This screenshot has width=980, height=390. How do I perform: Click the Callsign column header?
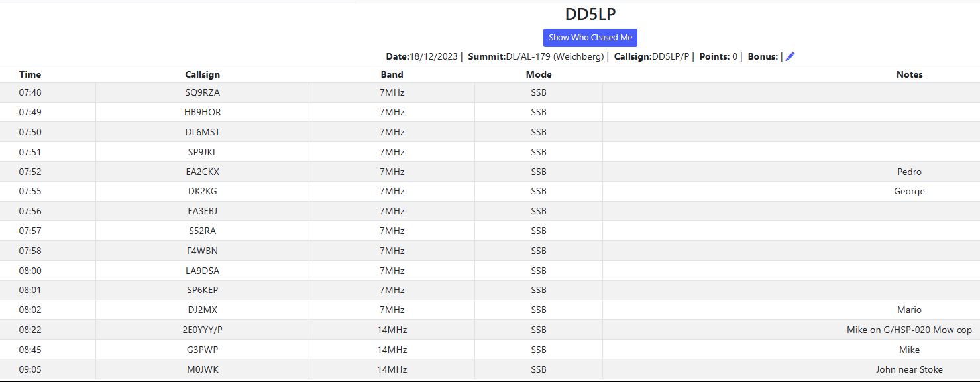click(202, 74)
